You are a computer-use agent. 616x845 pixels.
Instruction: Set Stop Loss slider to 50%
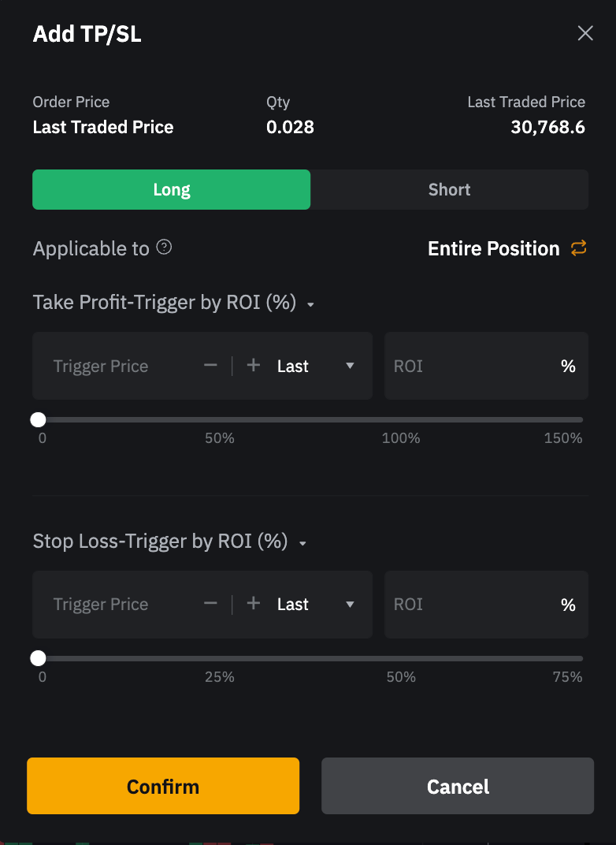coord(401,658)
